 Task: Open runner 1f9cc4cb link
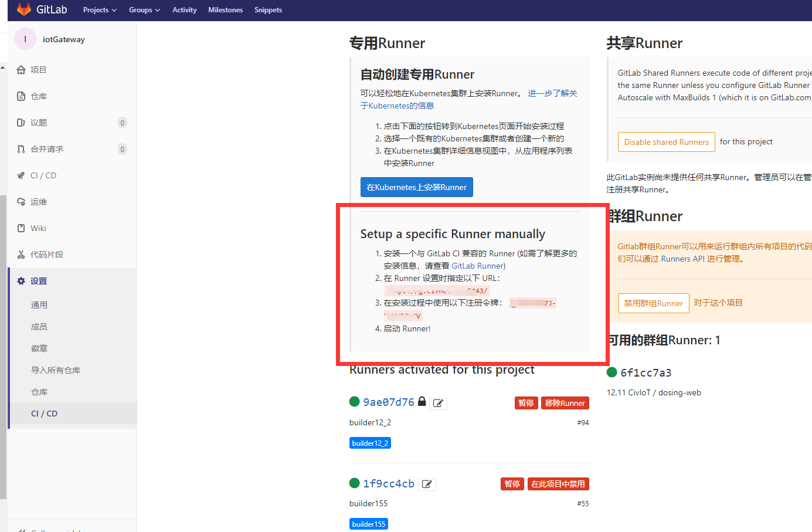click(x=388, y=483)
